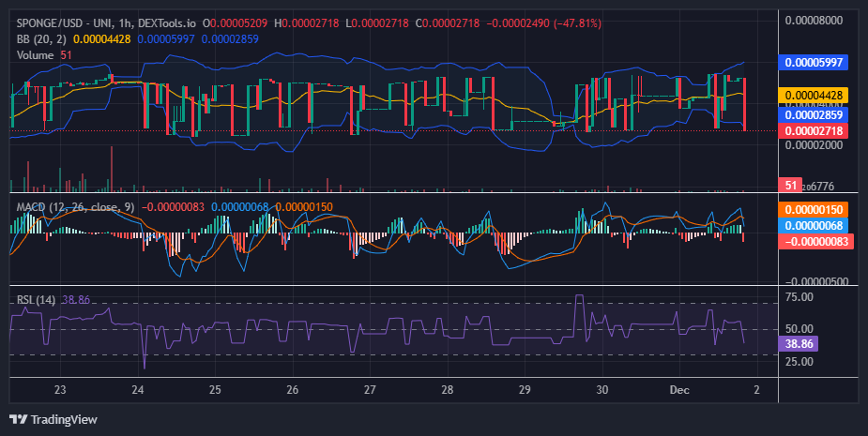Click the Volume legend value 51
868x436 pixels.
(x=66, y=54)
